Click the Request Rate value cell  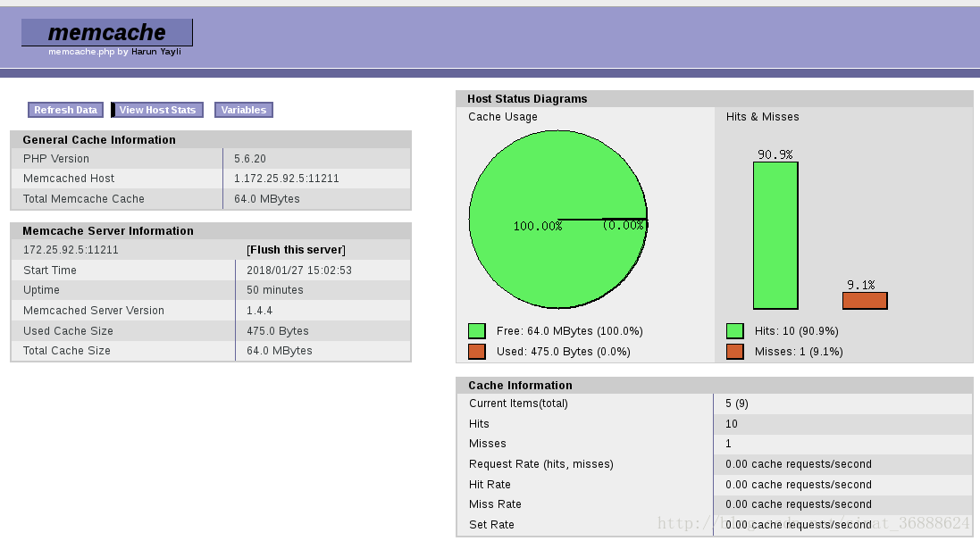[x=842, y=464]
